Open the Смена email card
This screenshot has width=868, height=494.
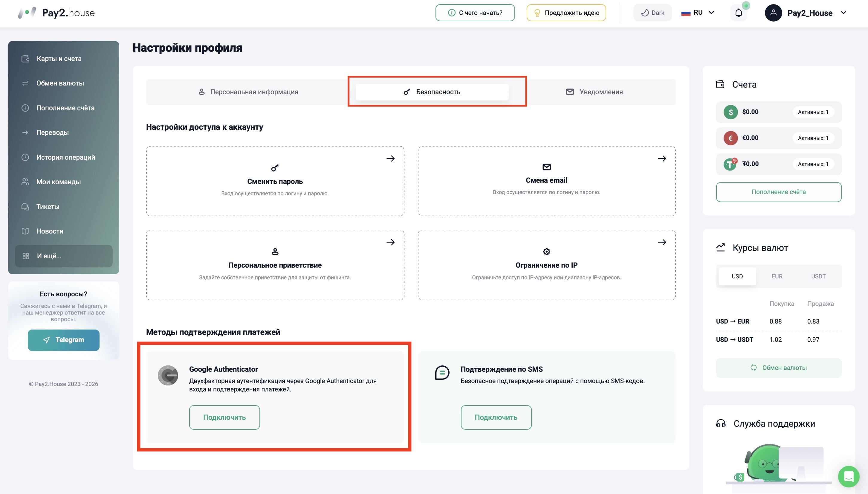[x=547, y=181]
